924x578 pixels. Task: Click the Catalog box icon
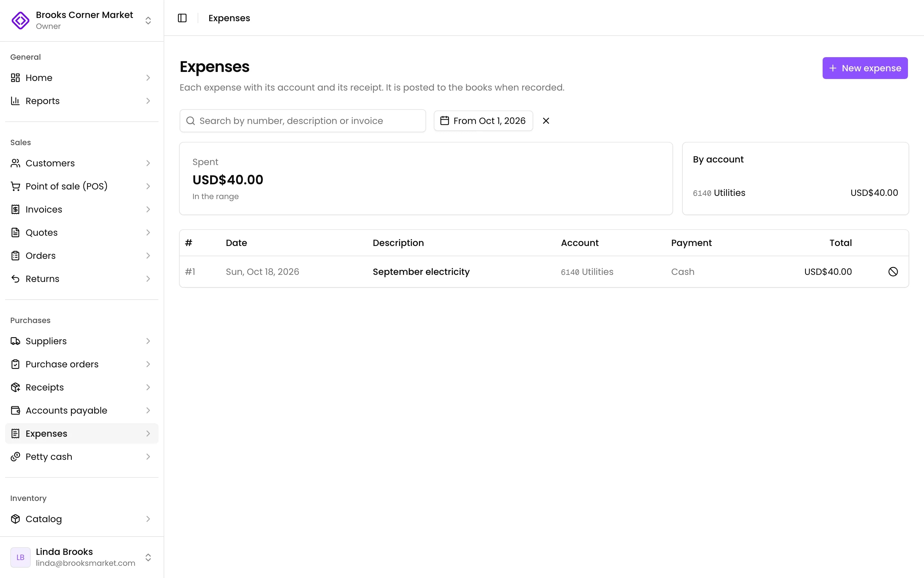(x=15, y=519)
